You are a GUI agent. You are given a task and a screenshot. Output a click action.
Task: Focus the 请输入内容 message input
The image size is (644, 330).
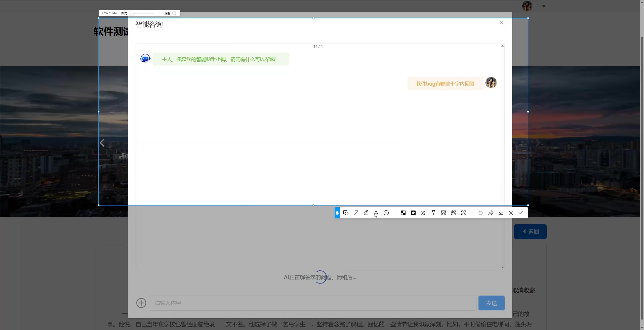coord(312,303)
